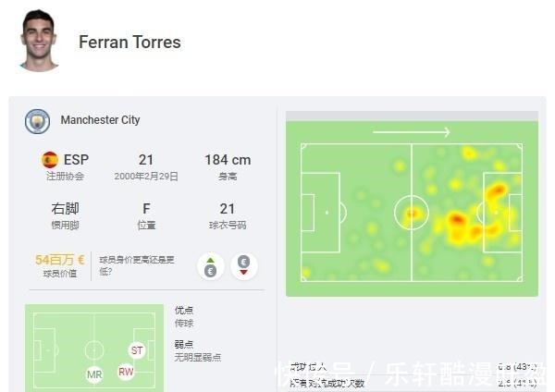
Task: Vote player value higher with green arrow
Action: (x=210, y=266)
